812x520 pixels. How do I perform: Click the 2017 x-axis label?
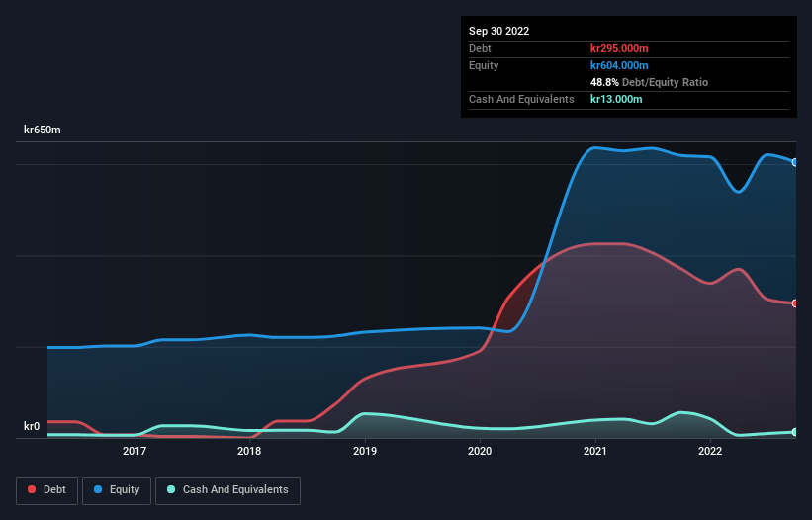(x=135, y=451)
